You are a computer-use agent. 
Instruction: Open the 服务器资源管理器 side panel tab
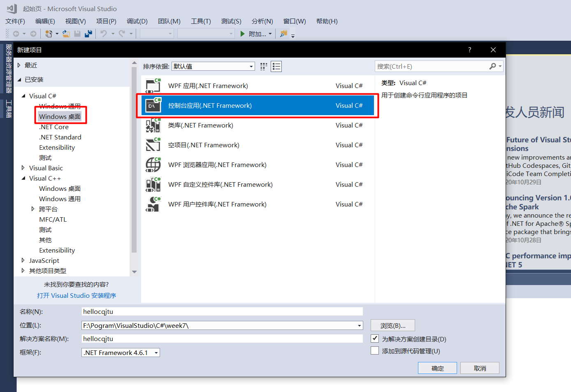pos(9,69)
